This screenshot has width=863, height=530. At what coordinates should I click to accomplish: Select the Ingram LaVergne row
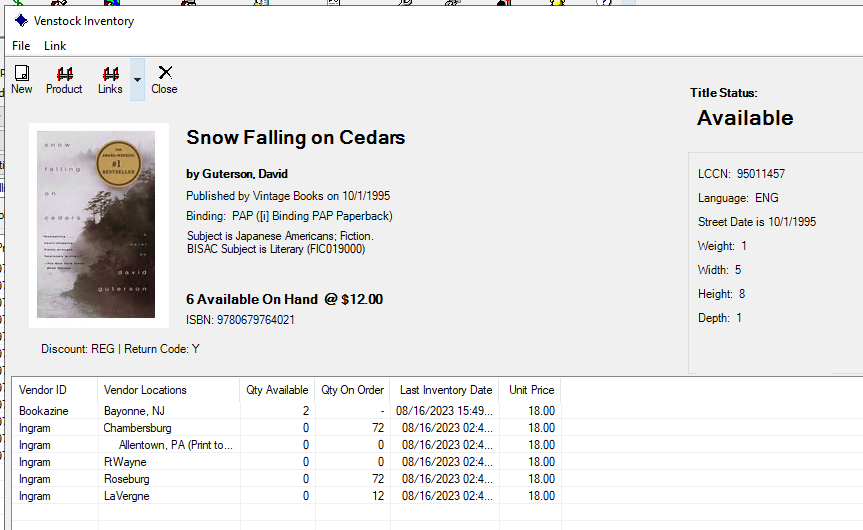[x=287, y=496]
